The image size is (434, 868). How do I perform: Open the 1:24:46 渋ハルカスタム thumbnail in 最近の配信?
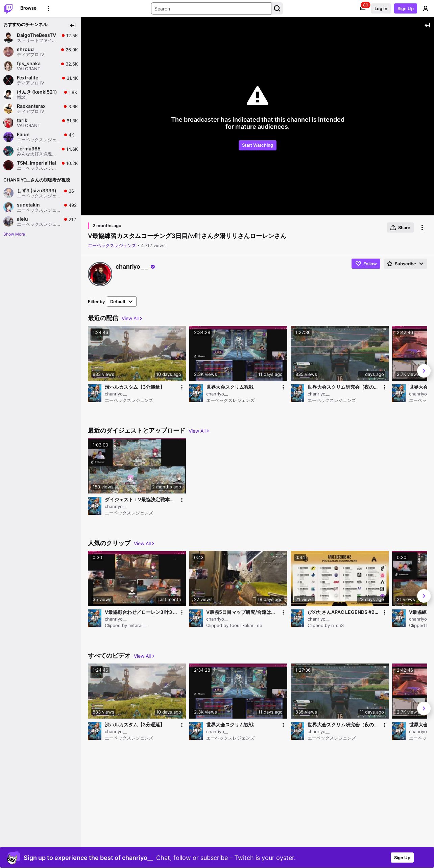(137, 354)
